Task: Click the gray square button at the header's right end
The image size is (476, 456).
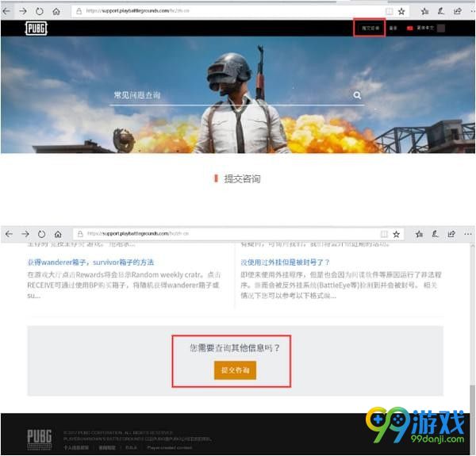Action: point(441,29)
